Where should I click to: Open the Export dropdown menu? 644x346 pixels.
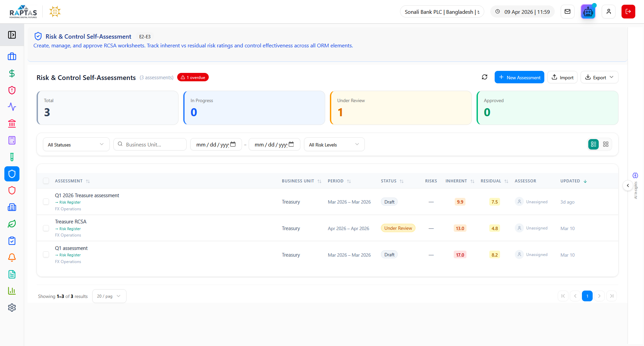[599, 78]
